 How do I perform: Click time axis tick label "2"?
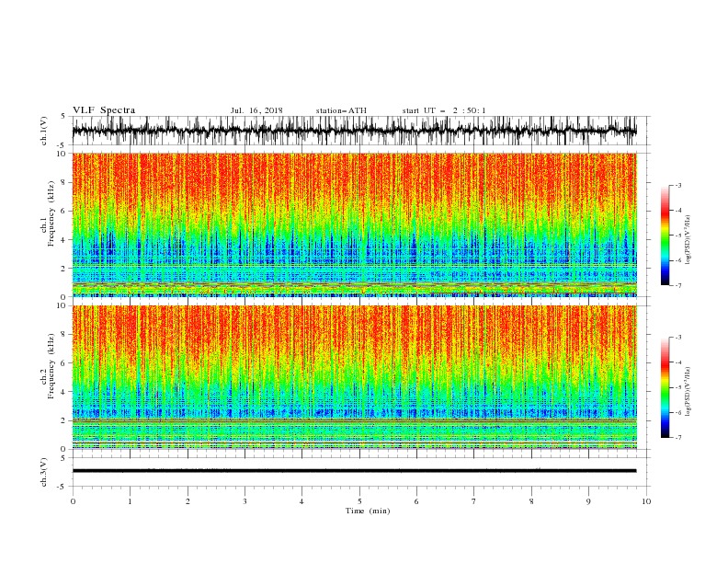(x=188, y=501)
